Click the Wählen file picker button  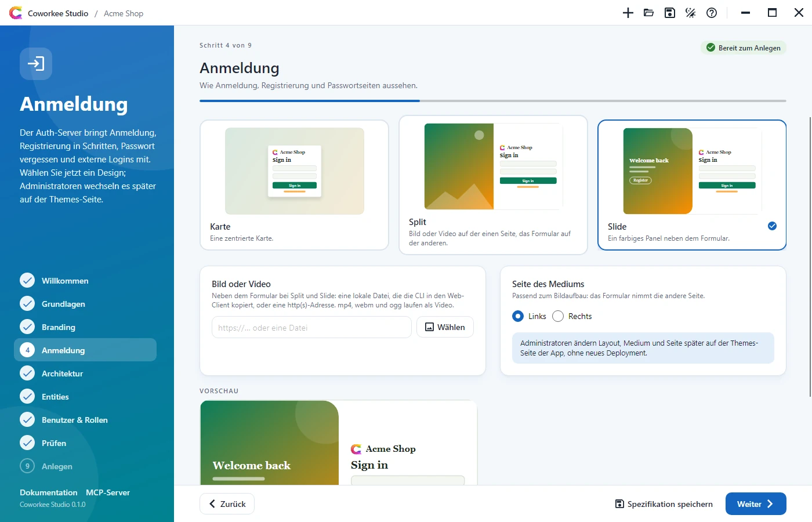(x=445, y=327)
